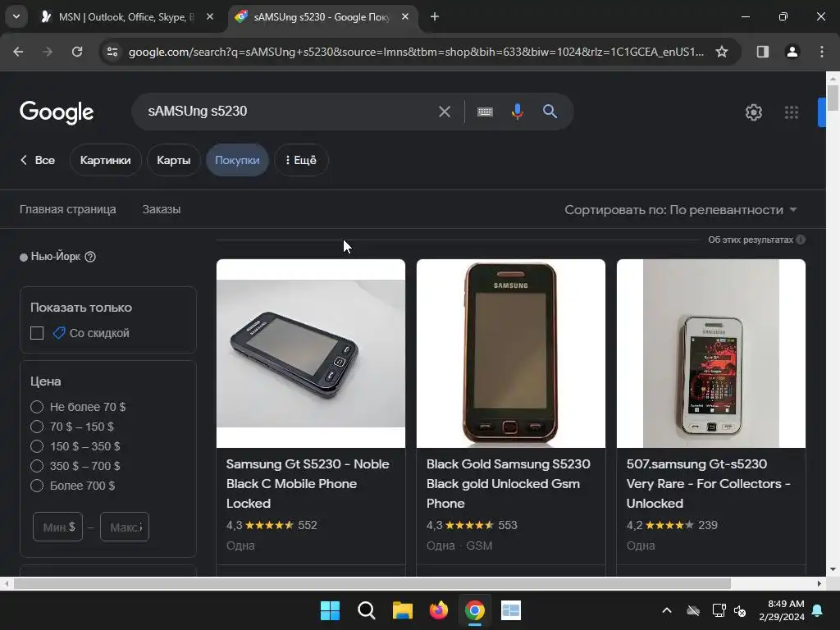Select price filter 150 $ – 350 $
Screen dimensions: 840x630
37,446
